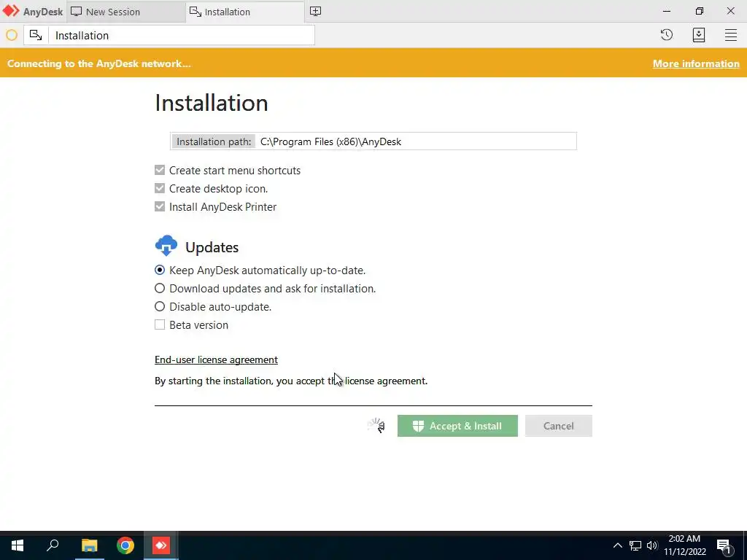
Task: Restore down the AnyDesk window
Action: pos(699,11)
